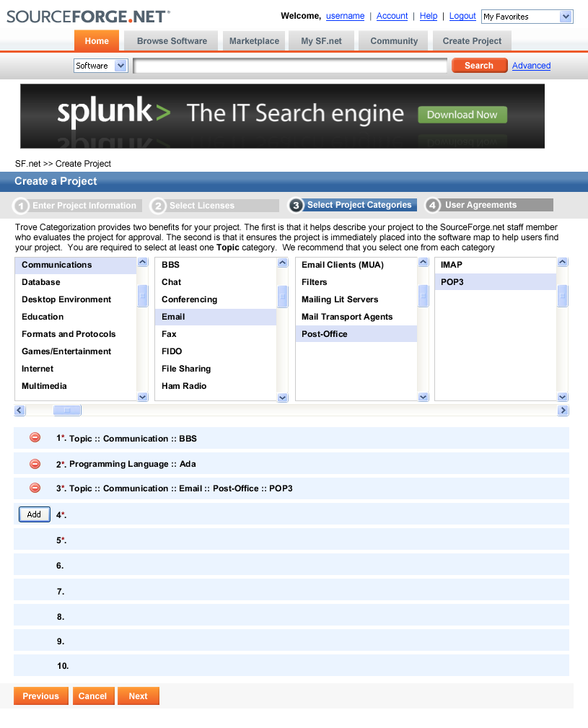Screen dimensions: 588x728
Task: Click the search text input field
Action: pos(290,66)
